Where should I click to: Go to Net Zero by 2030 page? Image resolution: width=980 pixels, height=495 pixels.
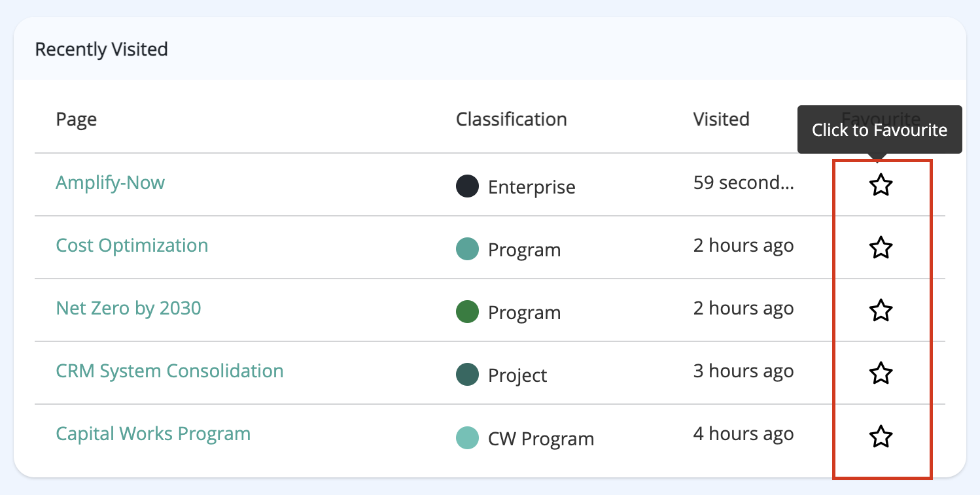pyautogui.click(x=128, y=308)
